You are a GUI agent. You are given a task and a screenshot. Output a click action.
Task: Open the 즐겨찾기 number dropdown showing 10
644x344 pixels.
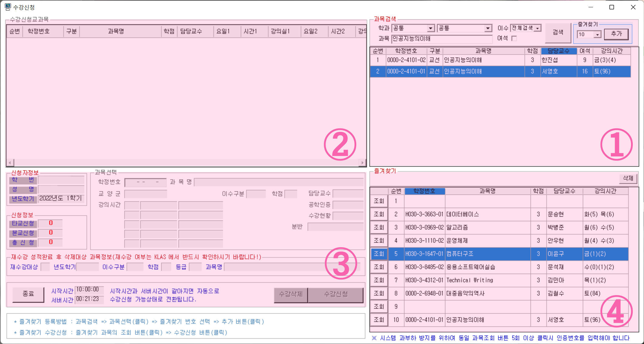coord(597,35)
